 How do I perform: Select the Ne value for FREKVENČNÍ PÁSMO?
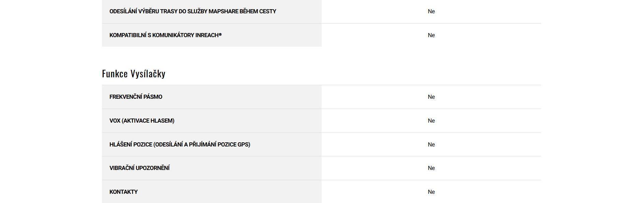coord(431,97)
